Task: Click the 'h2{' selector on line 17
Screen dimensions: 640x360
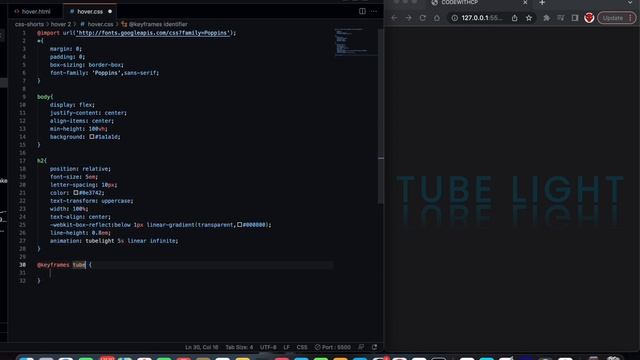Action: click(42, 161)
